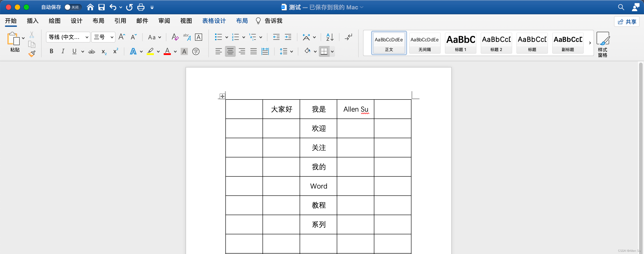This screenshot has width=644, height=254.
Task: Expand the Borders dropdown arrow
Action: tap(332, 51)
